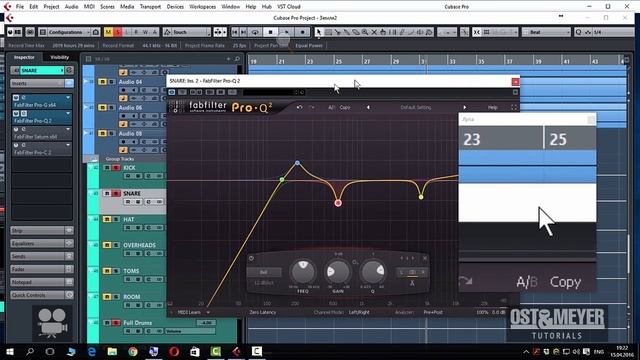Expand the Quick Controls inspector section
This screenshot has height=360, width=640.
42,295
